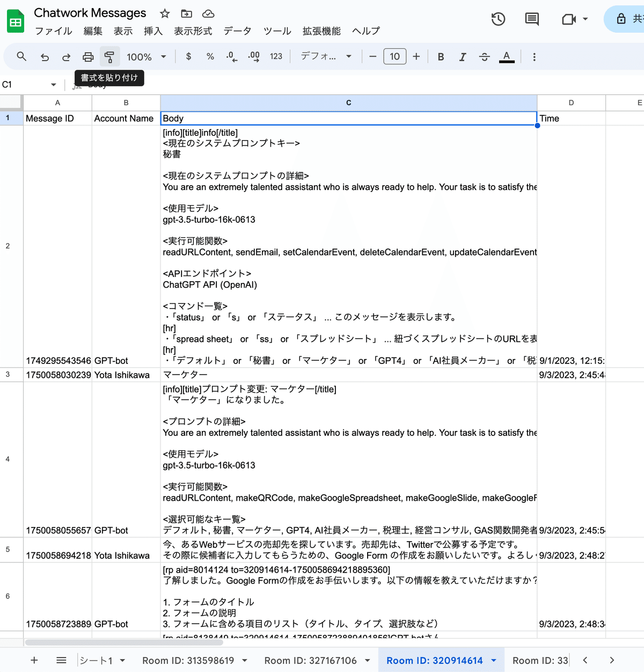Format selection as percent

(x=210, y=56)
